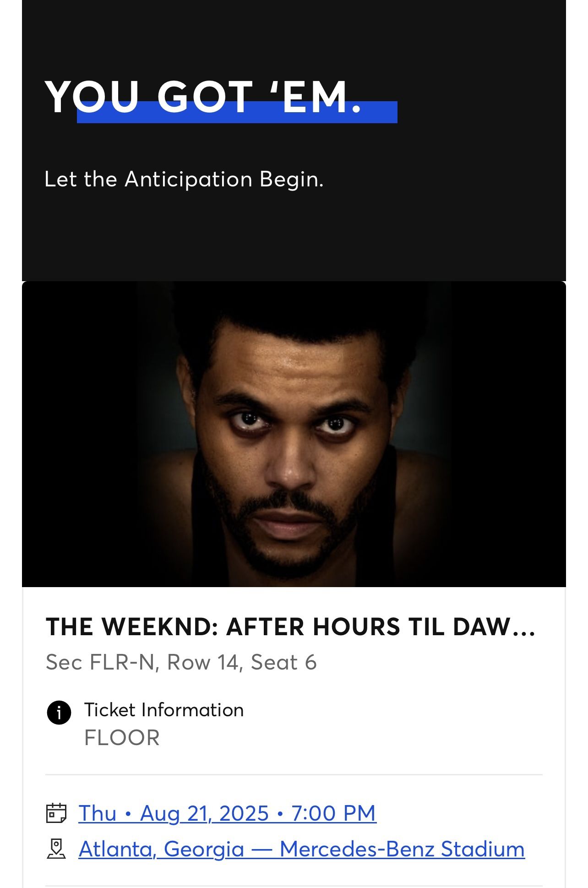Image resolution: width=588 pixels, height=888 pixels.
Task: Tap The Weeknd event artwork image
Action: pos(294,434)
